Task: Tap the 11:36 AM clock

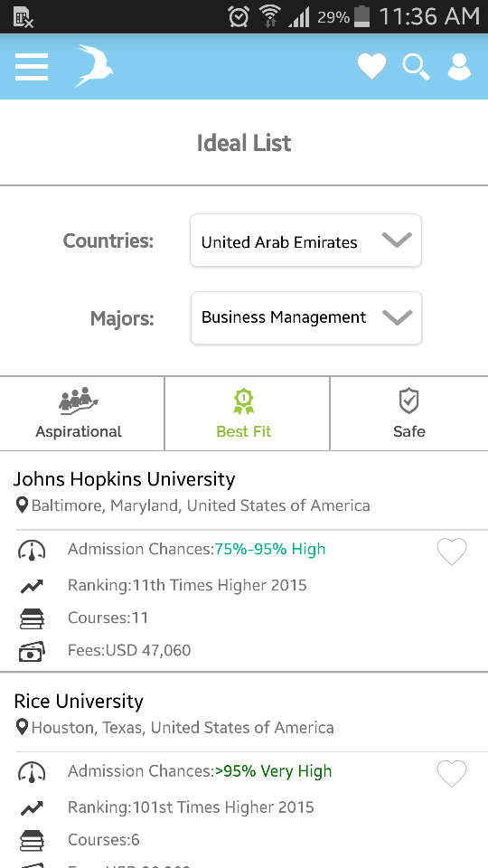Action: point(429,16)
